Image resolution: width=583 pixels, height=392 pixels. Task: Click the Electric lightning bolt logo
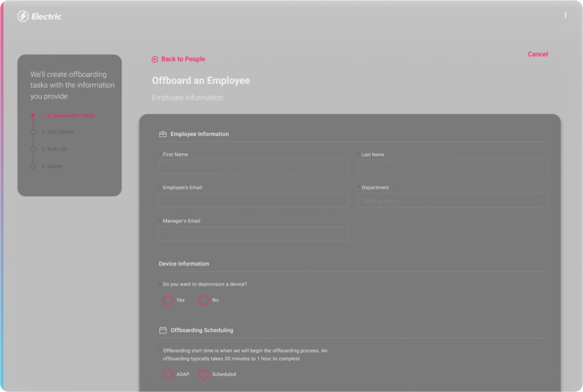point(22,16)
